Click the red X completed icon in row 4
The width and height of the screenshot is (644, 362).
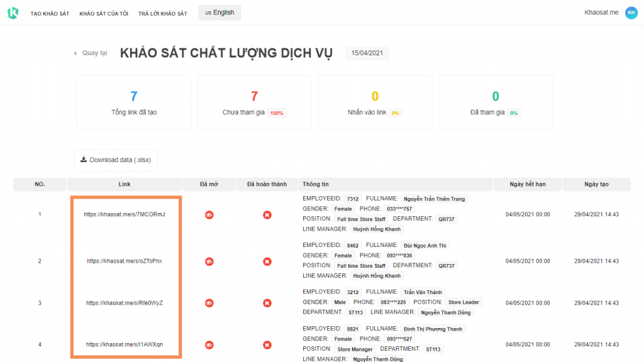pyautogui.click(x=267, y=345)
